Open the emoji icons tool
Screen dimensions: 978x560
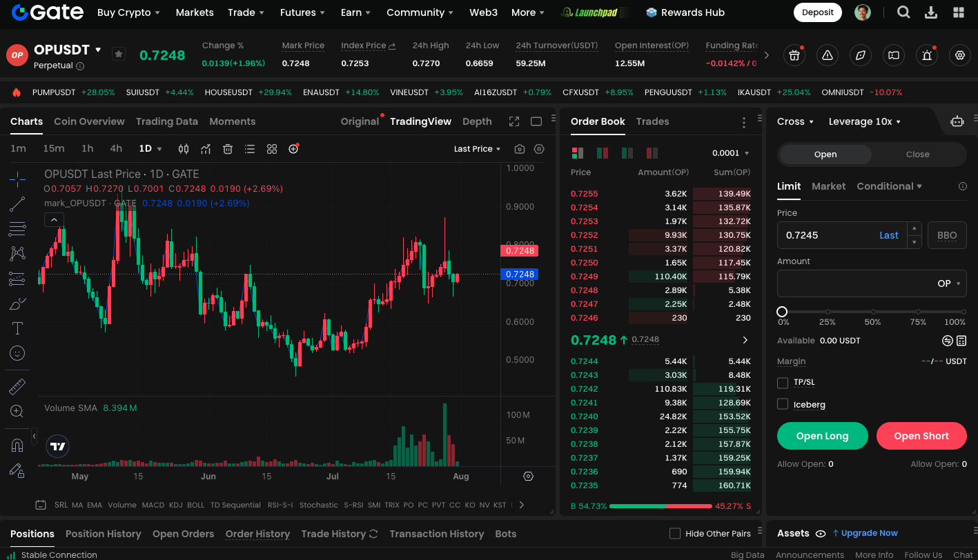pos(17,353)
